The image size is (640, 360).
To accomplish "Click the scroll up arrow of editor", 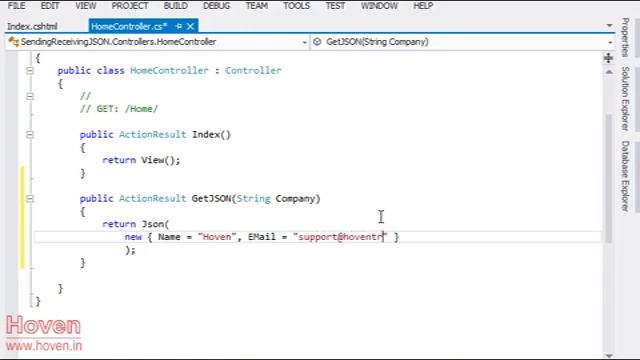I will [x=609, y=72].
